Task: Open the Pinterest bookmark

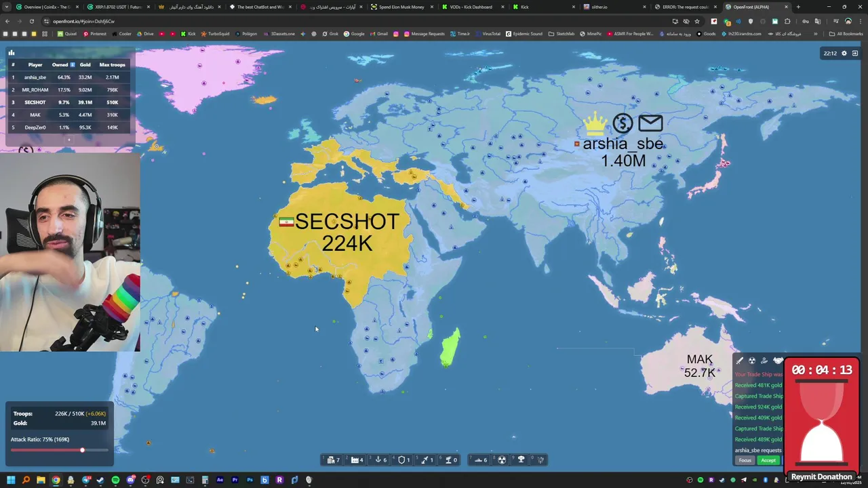Action: click(95, 34)
